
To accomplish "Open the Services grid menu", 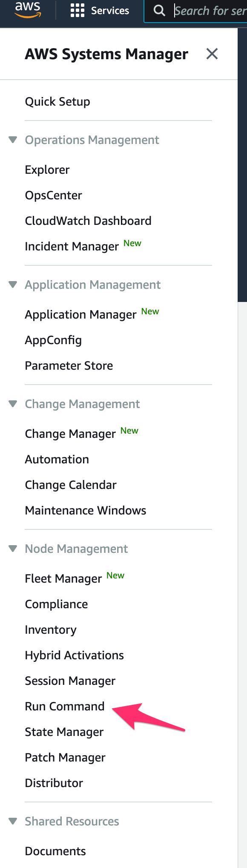I will tap(77, 11).
